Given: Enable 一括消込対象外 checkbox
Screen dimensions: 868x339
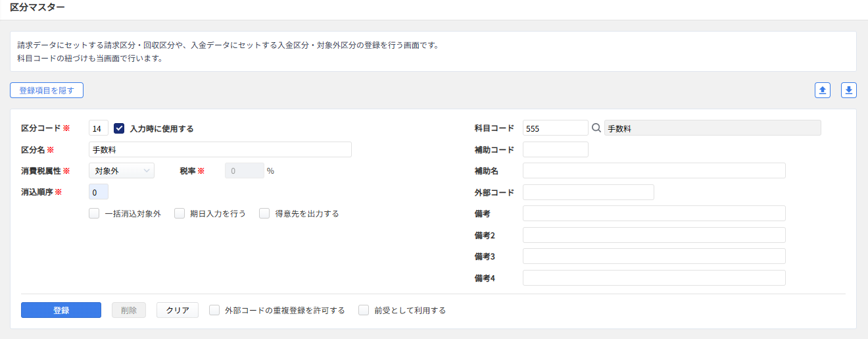Looking at the screenshot, I should pos(94,213).
